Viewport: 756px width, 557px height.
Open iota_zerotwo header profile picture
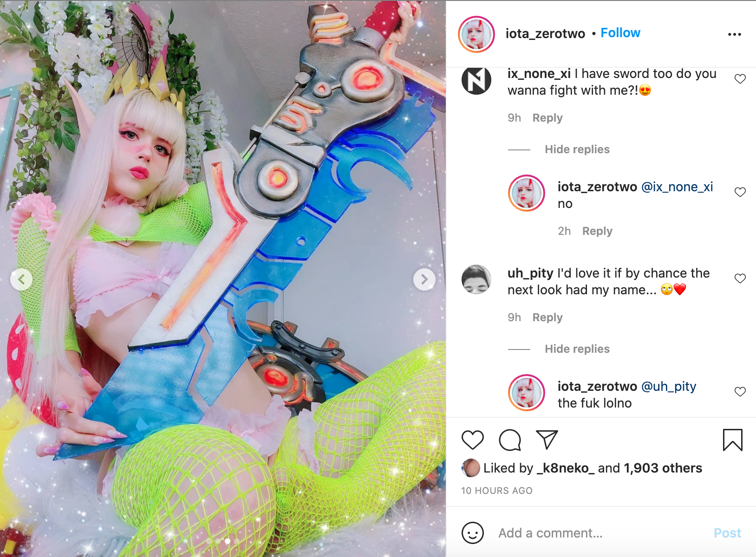(x=476, y=34)
